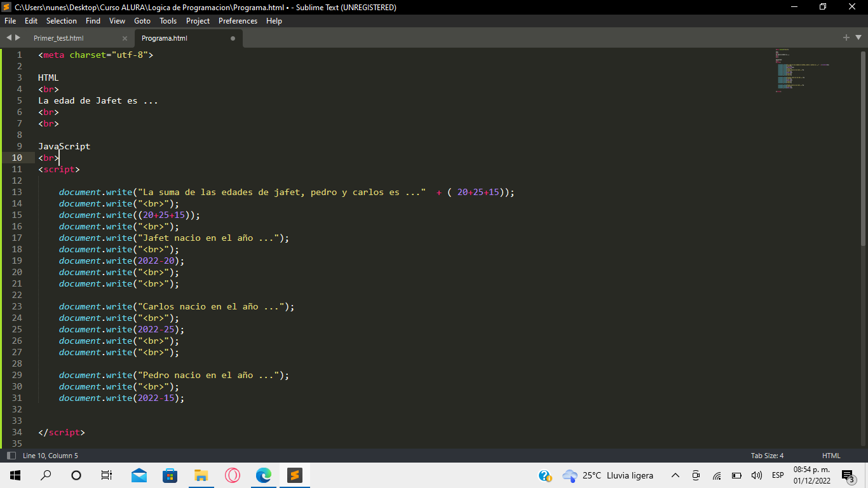The width and height of the screenshot is (868, 488).
Task: Click the "Pedro nacio en el año" string
Action: coord(208,375)
